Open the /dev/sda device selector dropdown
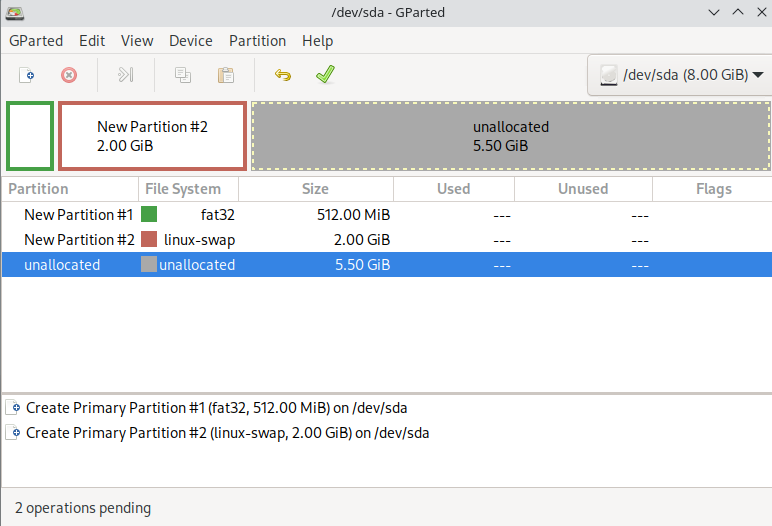This screenshot has width=772, height=526. (x=681, y=75)
